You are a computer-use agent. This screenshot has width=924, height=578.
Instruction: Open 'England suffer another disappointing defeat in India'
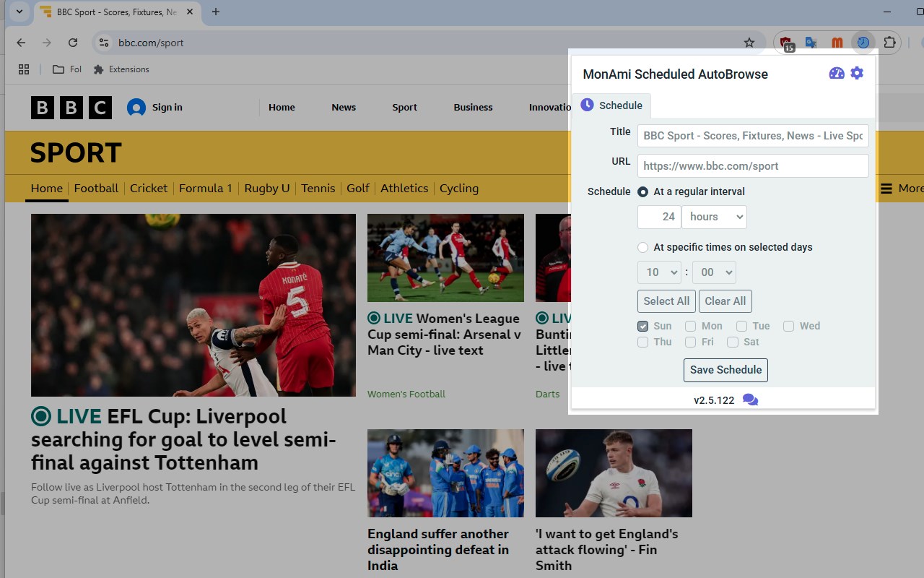click(x=438, y=550)
